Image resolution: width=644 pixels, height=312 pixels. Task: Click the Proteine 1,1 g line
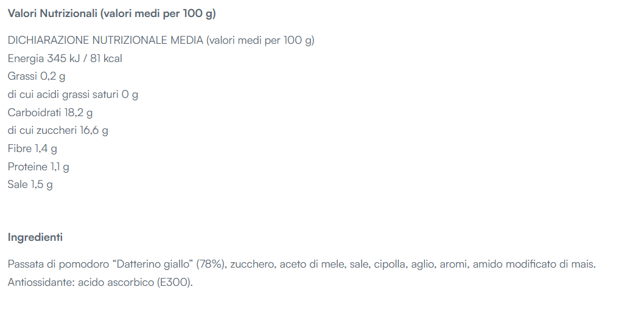coord(38,167)
